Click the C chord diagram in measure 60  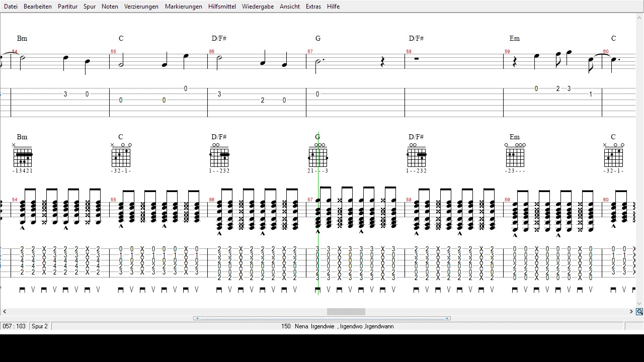[x=614, y=155]
